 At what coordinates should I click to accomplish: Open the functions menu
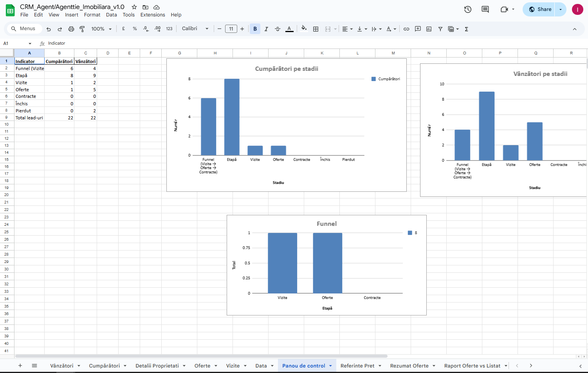(466, 29)
